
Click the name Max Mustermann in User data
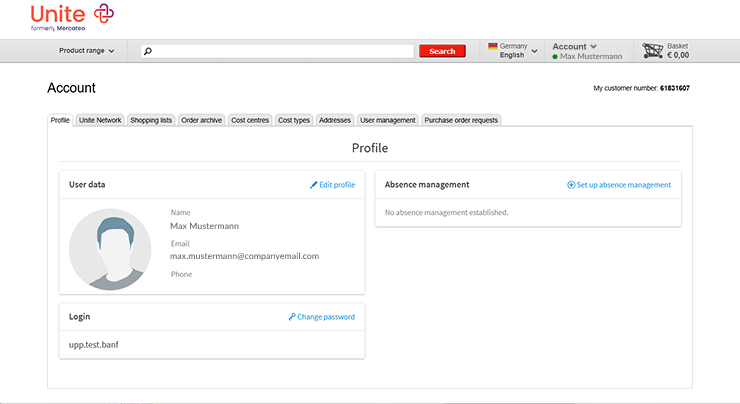pyautogui.click(x=204, y=226)
